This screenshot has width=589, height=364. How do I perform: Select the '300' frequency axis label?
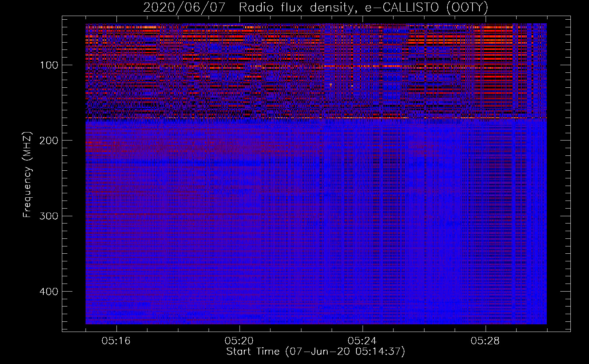click(x=49, y=216)
